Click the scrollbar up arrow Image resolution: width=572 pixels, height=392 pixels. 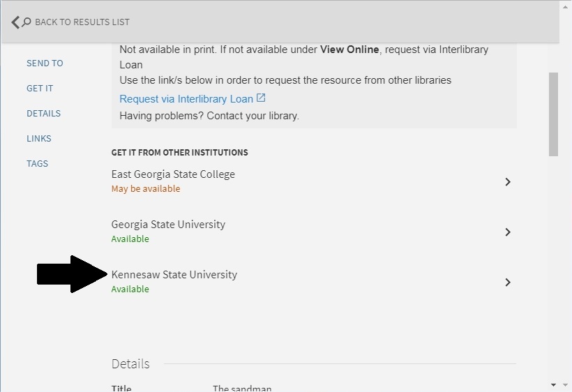tap(554, 8)
